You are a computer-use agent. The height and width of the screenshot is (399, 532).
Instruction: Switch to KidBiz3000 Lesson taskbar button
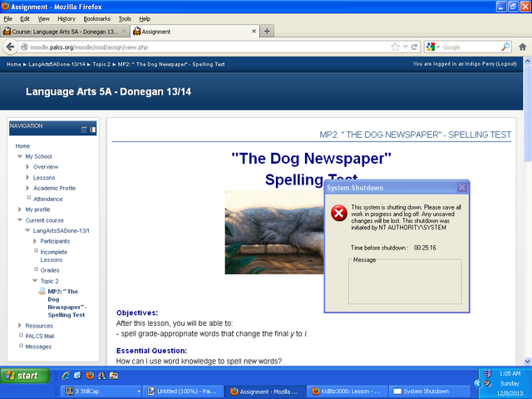[347, 392]
